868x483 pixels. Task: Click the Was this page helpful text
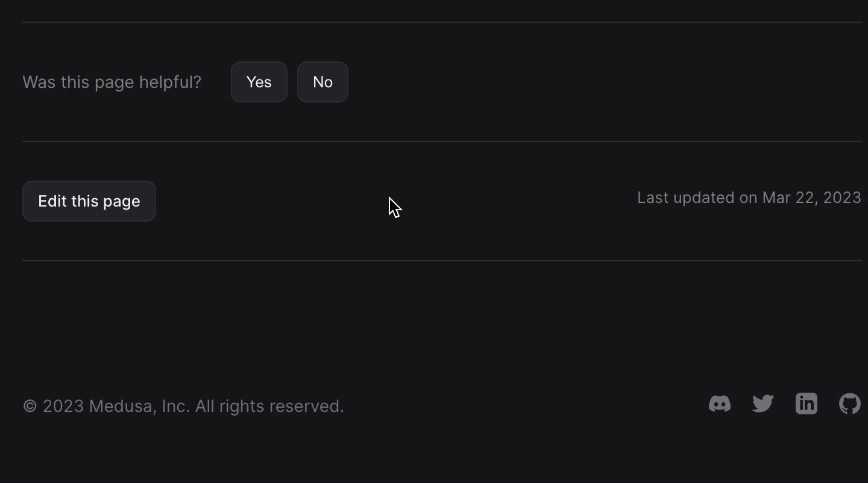pyautogui.click(x=112, y=82)
